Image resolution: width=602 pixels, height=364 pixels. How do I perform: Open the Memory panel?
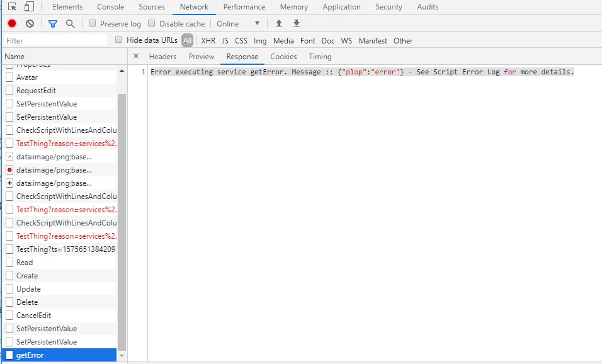click(294, 7)
